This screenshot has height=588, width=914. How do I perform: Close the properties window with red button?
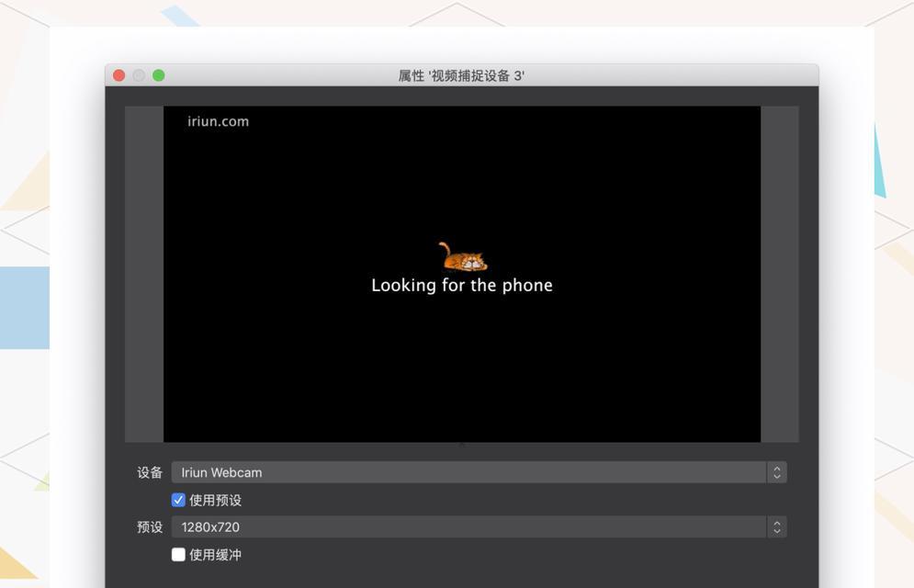(x=118, y=75)
